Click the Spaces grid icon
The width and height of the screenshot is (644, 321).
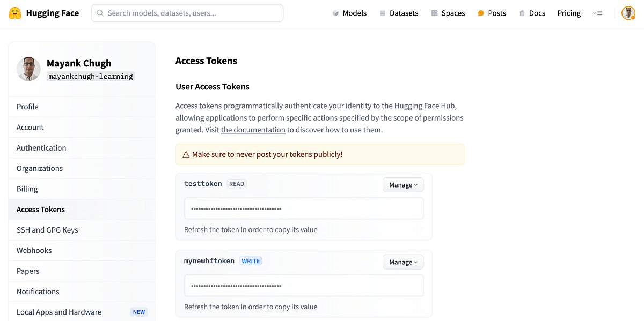(435, 13)
